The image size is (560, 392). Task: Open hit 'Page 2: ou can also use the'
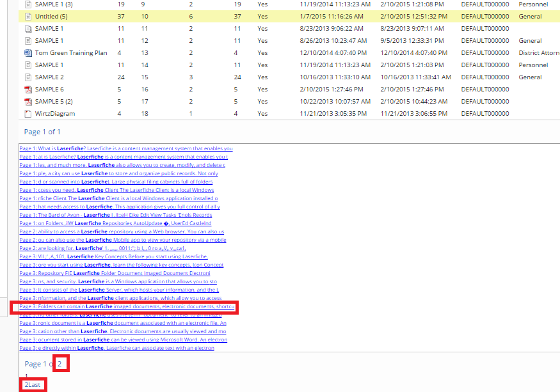click(123, 240)
